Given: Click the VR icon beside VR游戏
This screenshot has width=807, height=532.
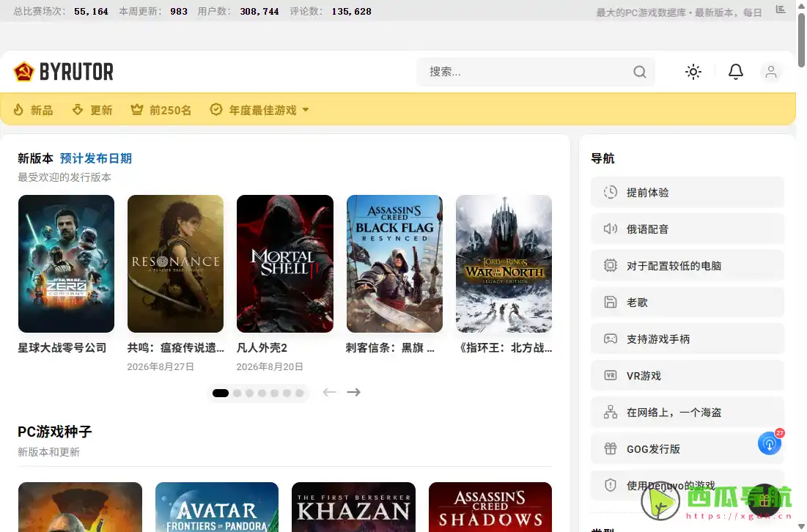Looking at the screenshot, I should 611,376.
